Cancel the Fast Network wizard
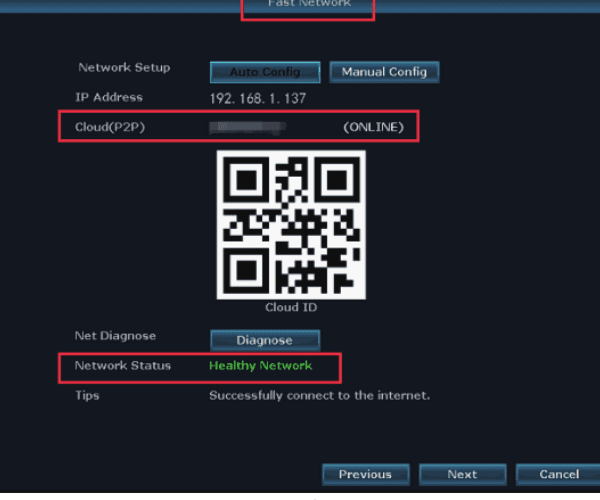 tap(559, 474)
